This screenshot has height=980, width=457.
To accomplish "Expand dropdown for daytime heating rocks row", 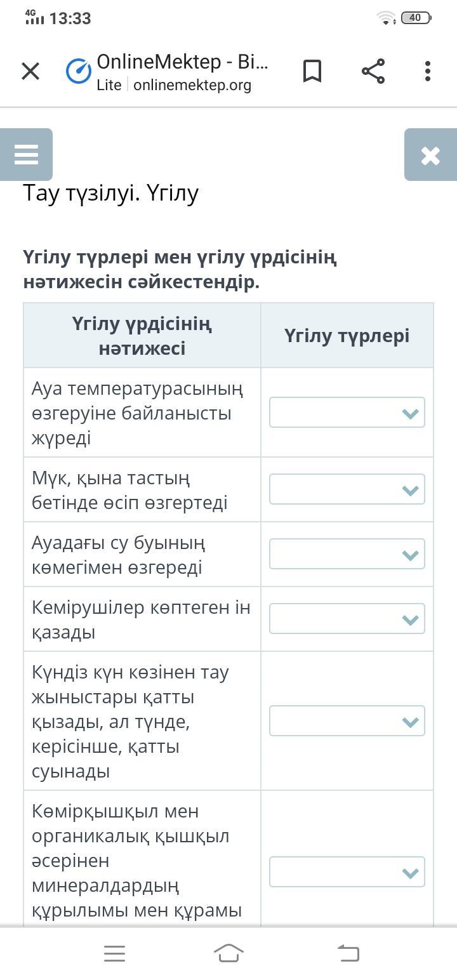I will coord(347,722).
